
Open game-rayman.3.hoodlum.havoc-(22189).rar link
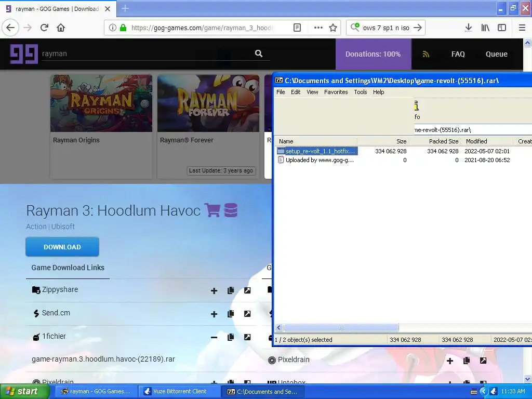[x=103, y=359]
